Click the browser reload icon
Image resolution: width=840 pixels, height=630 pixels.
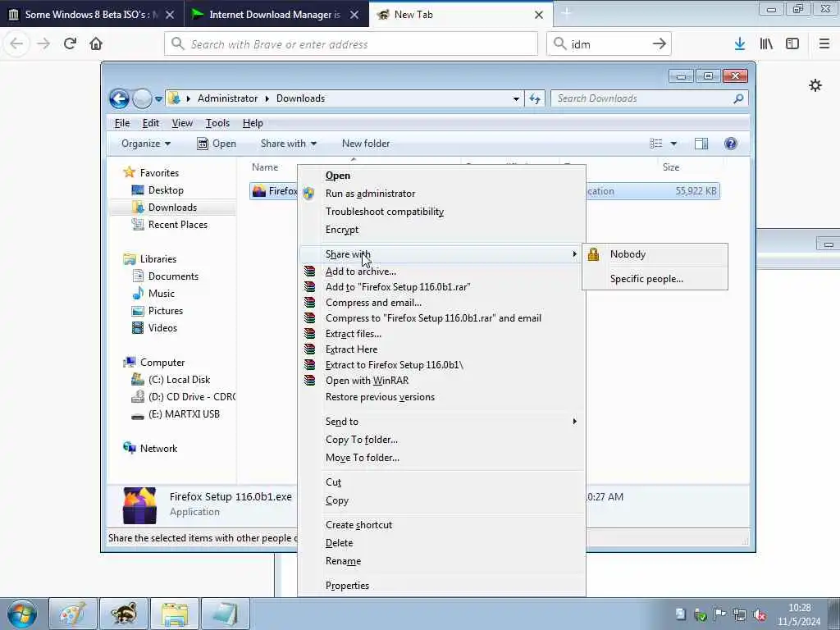point(70,44)
